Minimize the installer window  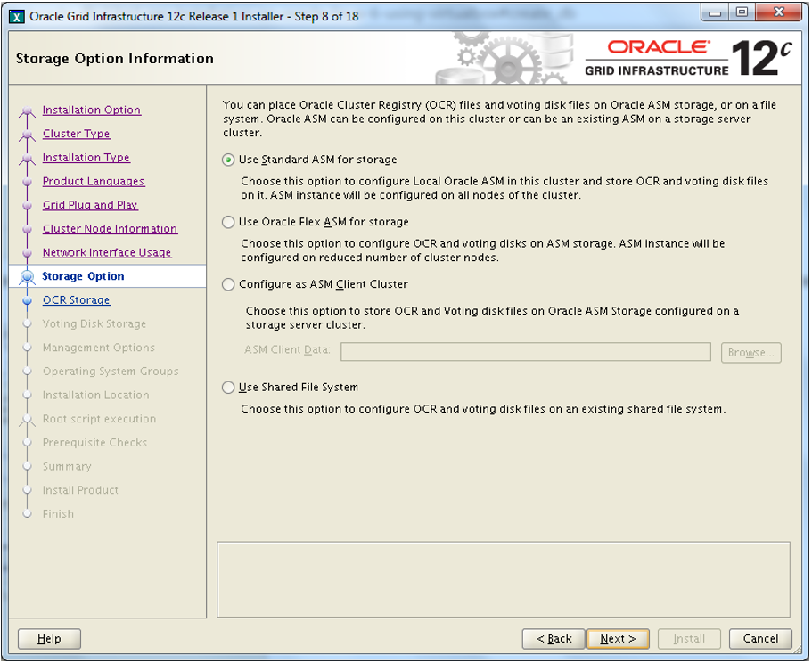[x=715, y=12]
